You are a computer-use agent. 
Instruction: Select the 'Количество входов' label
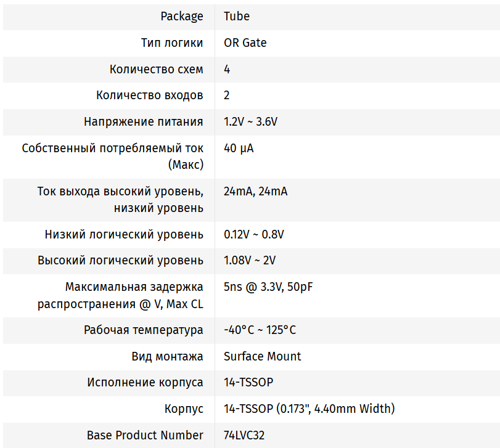tap(149, 96)
